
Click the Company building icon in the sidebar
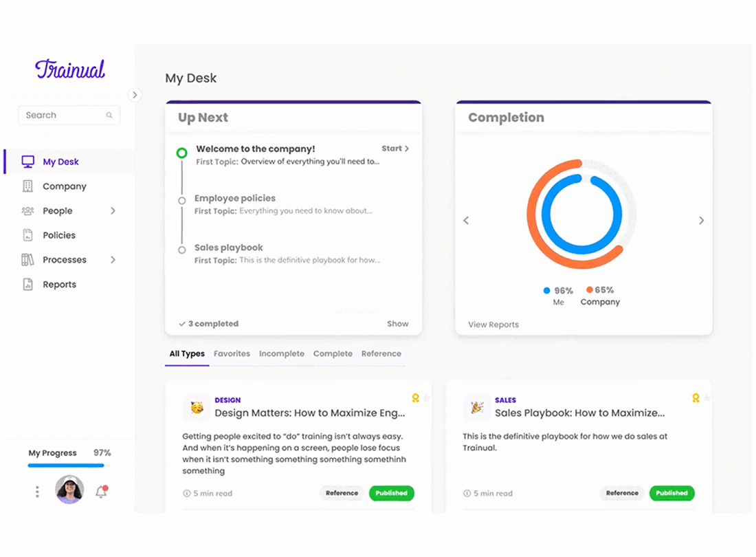(x=28, y=186)
